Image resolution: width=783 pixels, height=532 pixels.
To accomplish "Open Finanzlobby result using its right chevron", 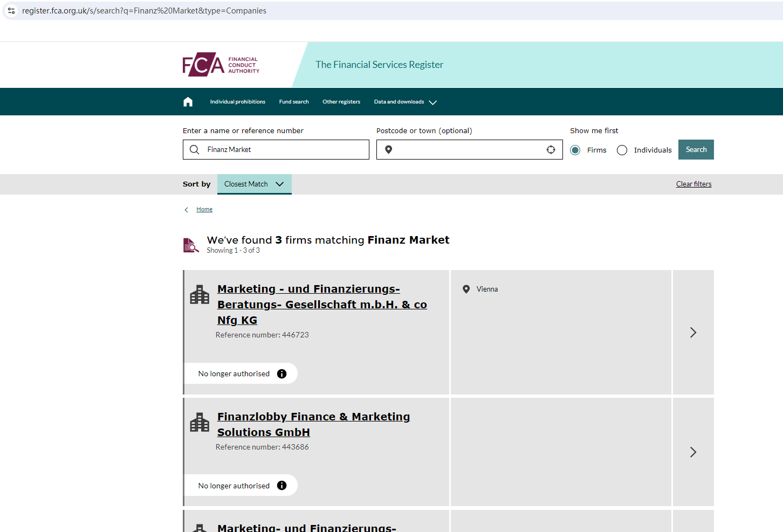I will pos(693,452).
